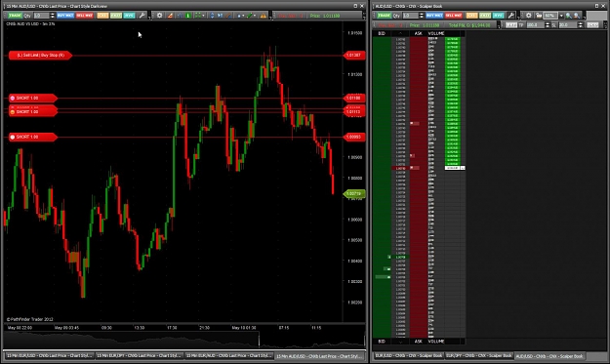Click the 1.01387 price tag on chart axis
Image resolution: width=610 pixels, height=364 pixels.
354,56
